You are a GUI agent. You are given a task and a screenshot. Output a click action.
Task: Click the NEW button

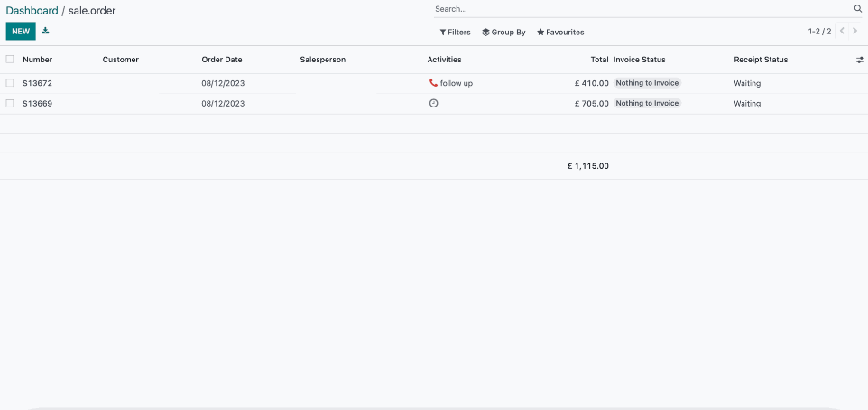tap(21, 31)
